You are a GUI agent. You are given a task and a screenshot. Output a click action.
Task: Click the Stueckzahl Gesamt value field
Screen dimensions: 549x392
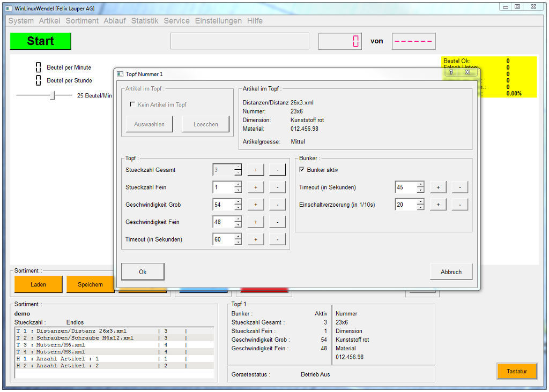pos(224,170)
